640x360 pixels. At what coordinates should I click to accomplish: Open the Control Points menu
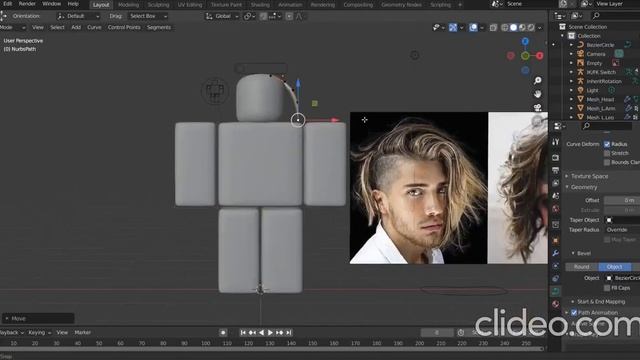[124, 27]
